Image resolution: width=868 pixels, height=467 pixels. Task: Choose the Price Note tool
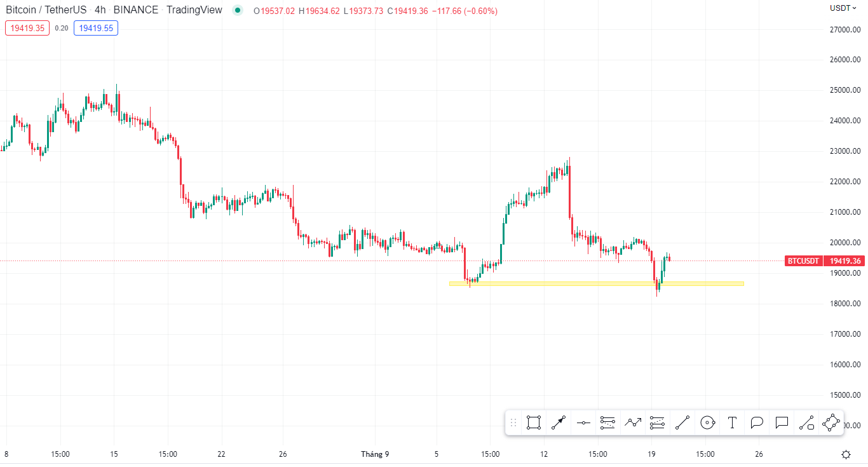click(806, 423)
